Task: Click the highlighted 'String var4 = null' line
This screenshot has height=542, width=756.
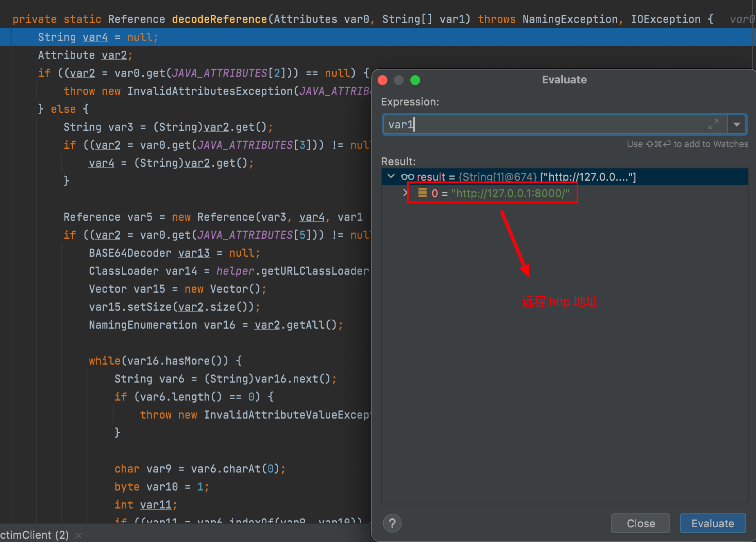Action: point(98,37)
